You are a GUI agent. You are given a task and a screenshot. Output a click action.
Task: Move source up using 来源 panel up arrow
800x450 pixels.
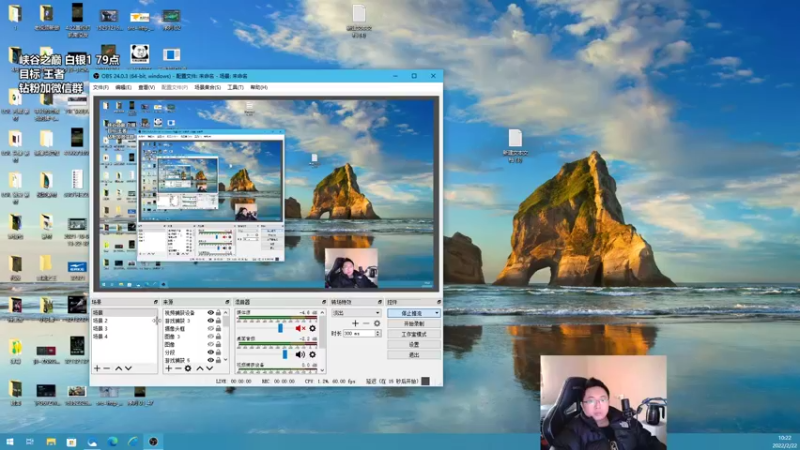[x=199, y=368]
